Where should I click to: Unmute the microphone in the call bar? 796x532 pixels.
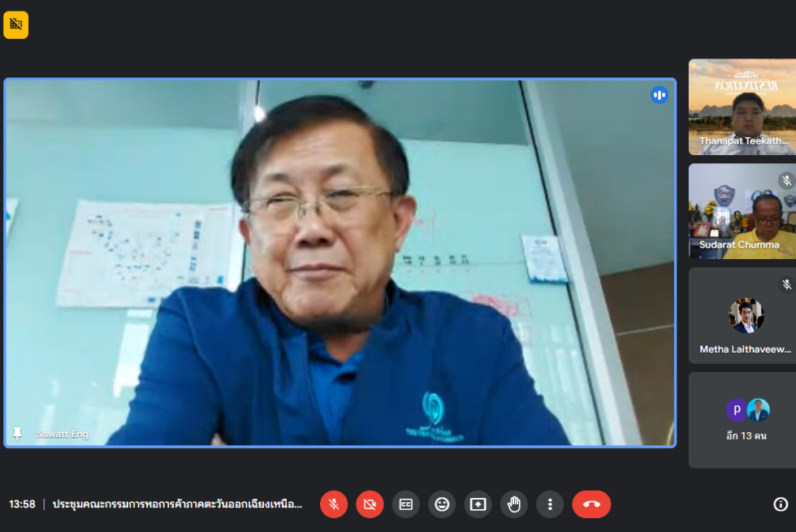(333, 504)
